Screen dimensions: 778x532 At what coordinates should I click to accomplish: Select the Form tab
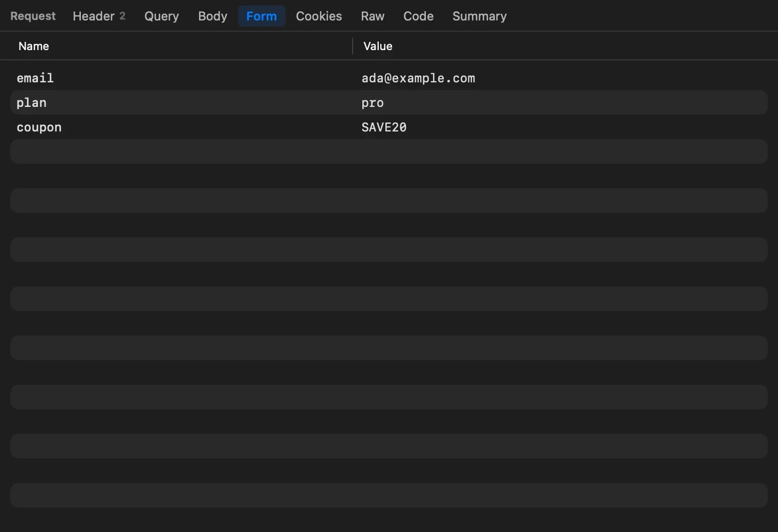coord(262,16)
